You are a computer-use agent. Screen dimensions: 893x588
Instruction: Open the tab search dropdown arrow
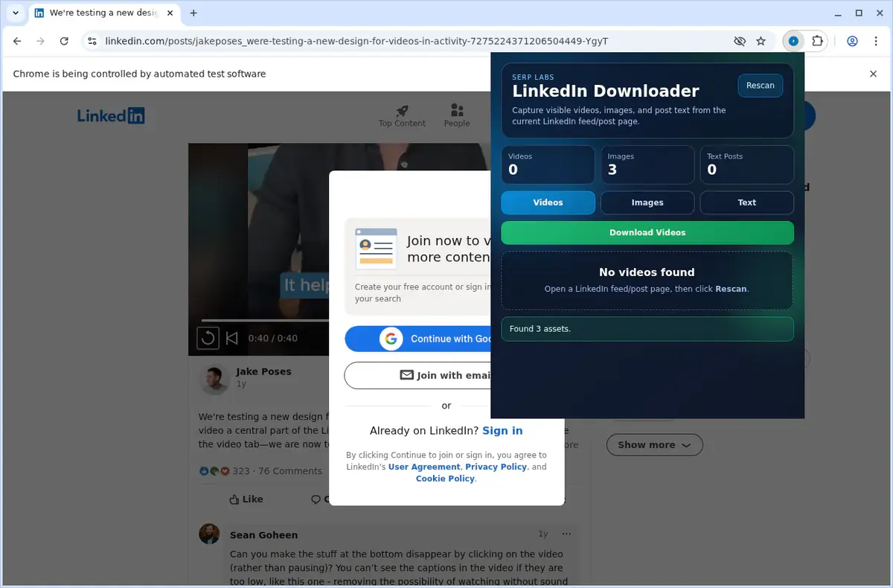16,13
